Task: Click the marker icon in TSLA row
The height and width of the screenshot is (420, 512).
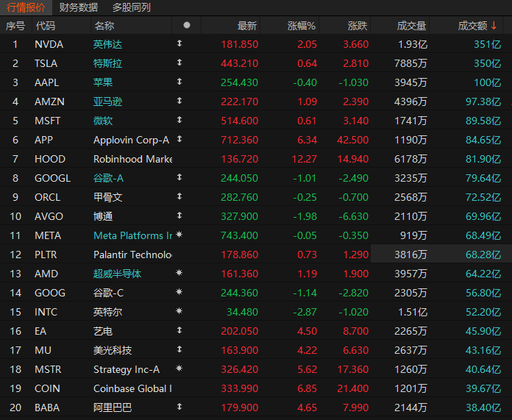Action: 179,63
